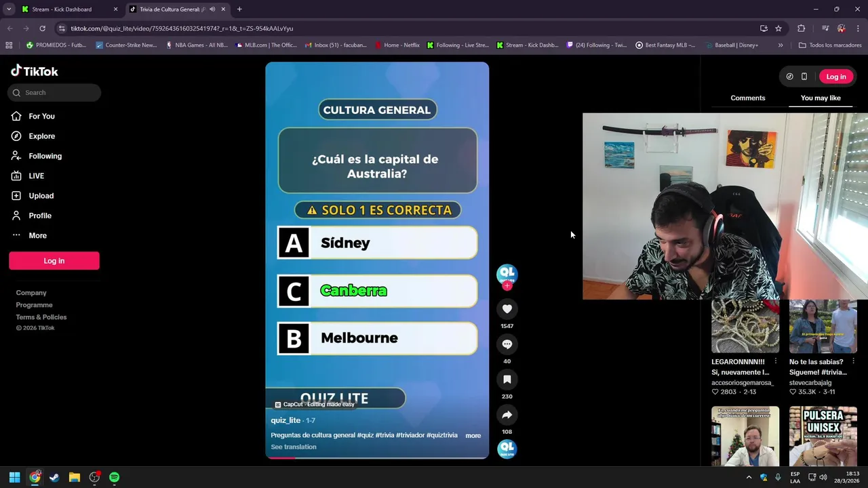The width and height of the screenshot is (868, 488).
Task: Bookmark this page with star icon
Action: 778,28
